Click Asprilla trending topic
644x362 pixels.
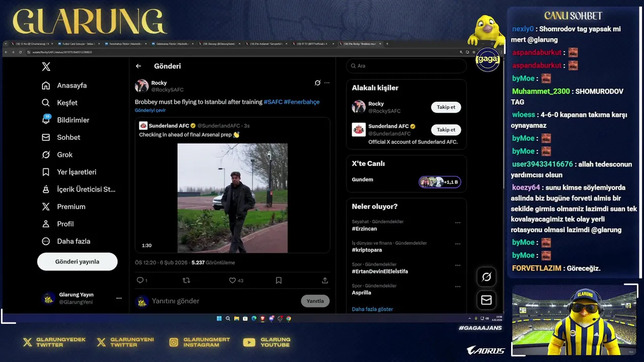click(361, 293)
